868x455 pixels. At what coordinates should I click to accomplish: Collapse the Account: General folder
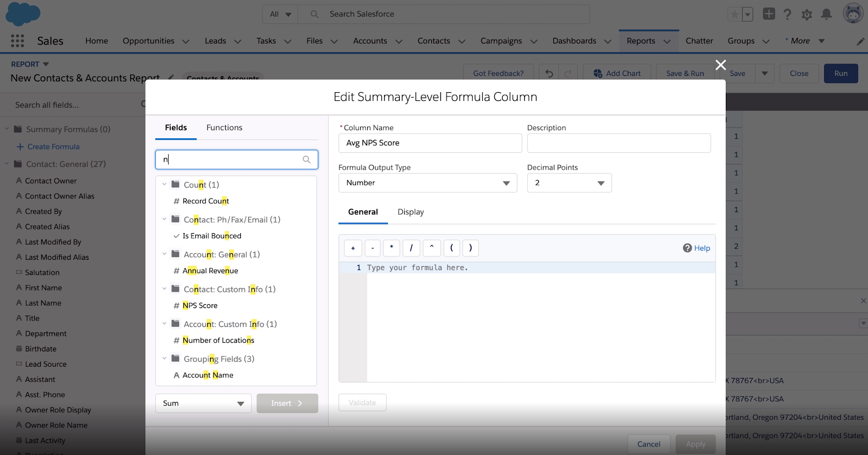point(164,254)
